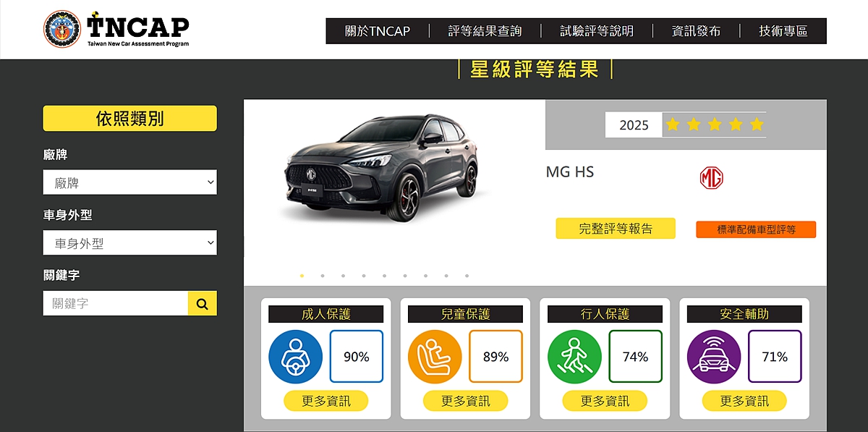
Task: Click the 完整評等報告 button
Action: click(616, 229)
